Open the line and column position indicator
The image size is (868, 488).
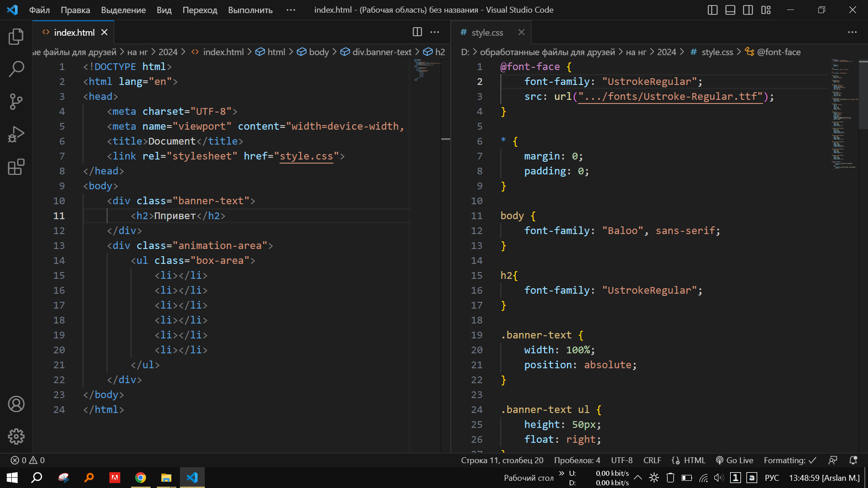502,460
